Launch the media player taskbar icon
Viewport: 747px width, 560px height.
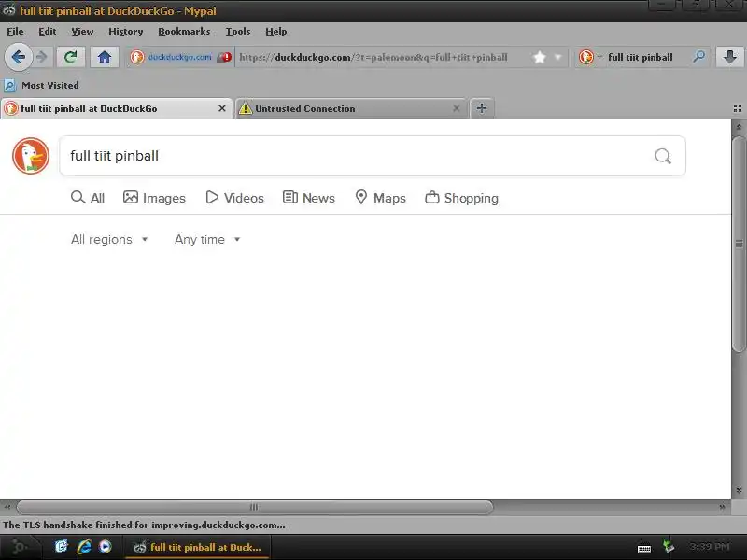coord(106,547)
